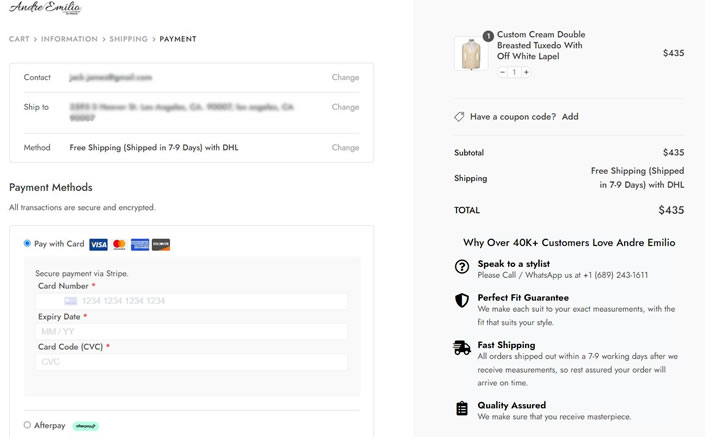Select Pay with Card radio button
The width and height of the screenshot is (705, 437).
tap(27, 243)
